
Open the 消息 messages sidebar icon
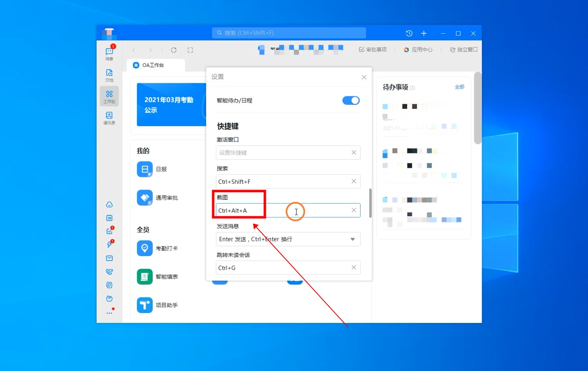point(109,53)
